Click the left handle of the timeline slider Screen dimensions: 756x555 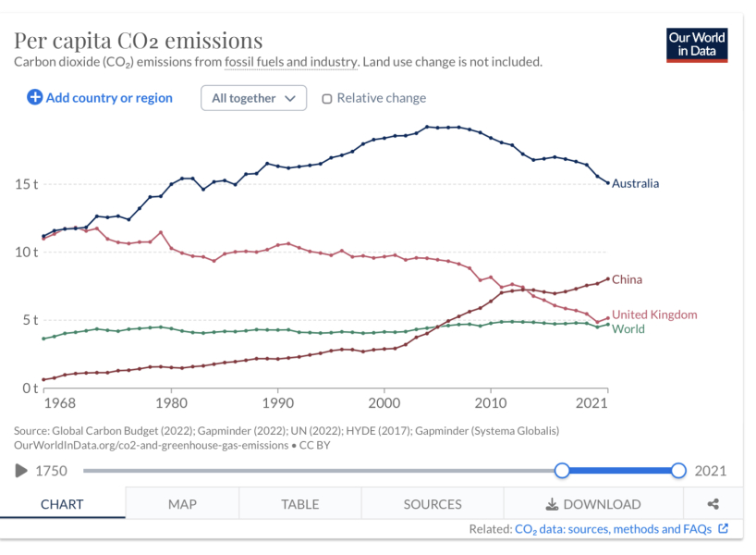click(x=562, y=471)
